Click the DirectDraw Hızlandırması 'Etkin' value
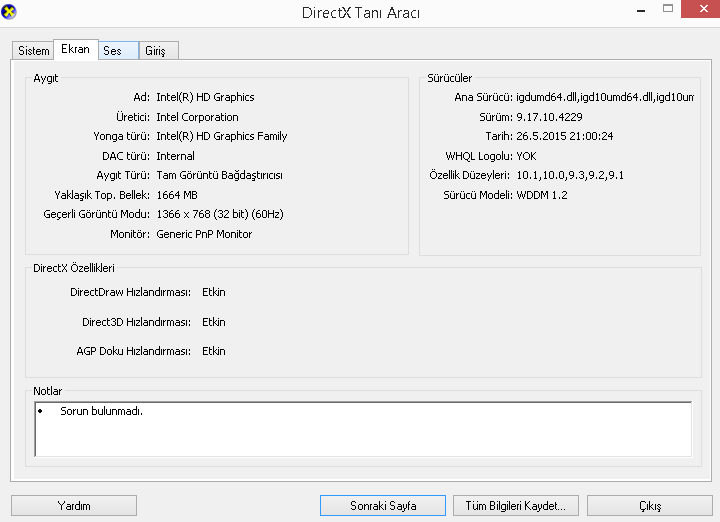 (x=214, y=293)
